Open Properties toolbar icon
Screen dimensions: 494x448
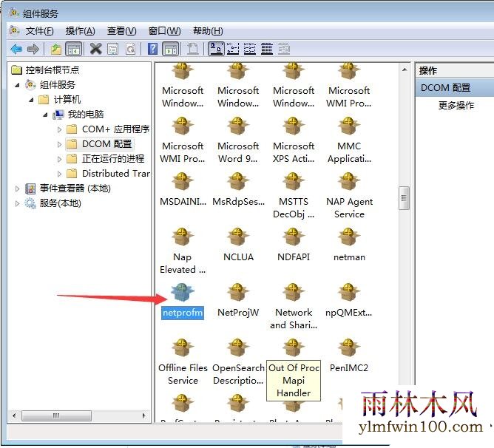(113, 49)
